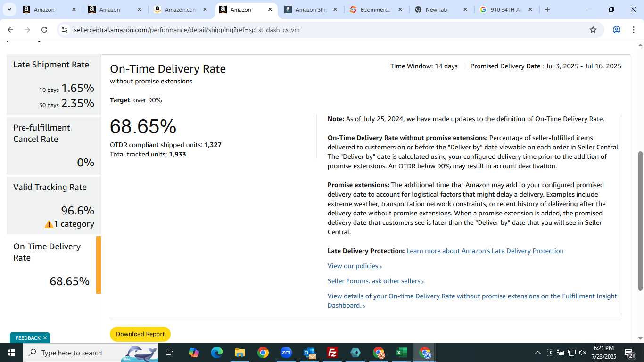The image size is (644, 362).
Task: Switch to the ECommerce browser tab
Action: point(375,9)
